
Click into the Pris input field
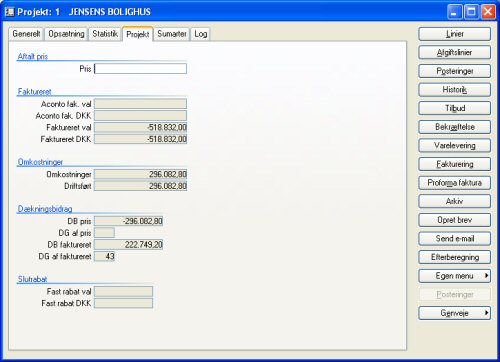[140, 69]
